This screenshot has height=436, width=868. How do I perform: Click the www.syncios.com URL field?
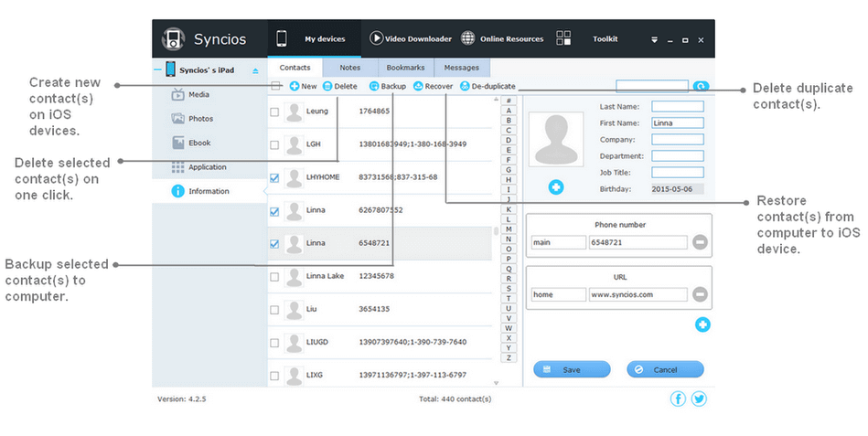tap(638, 294)
